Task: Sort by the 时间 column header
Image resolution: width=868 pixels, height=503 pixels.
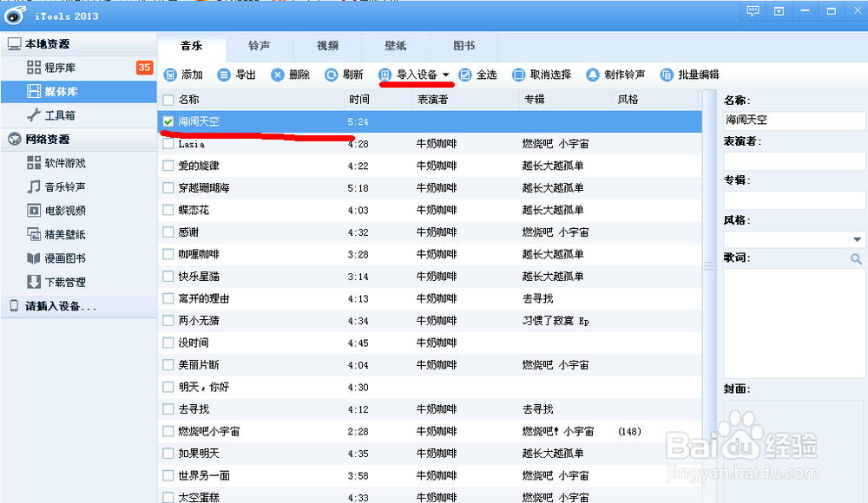Action: click(378, 100)
